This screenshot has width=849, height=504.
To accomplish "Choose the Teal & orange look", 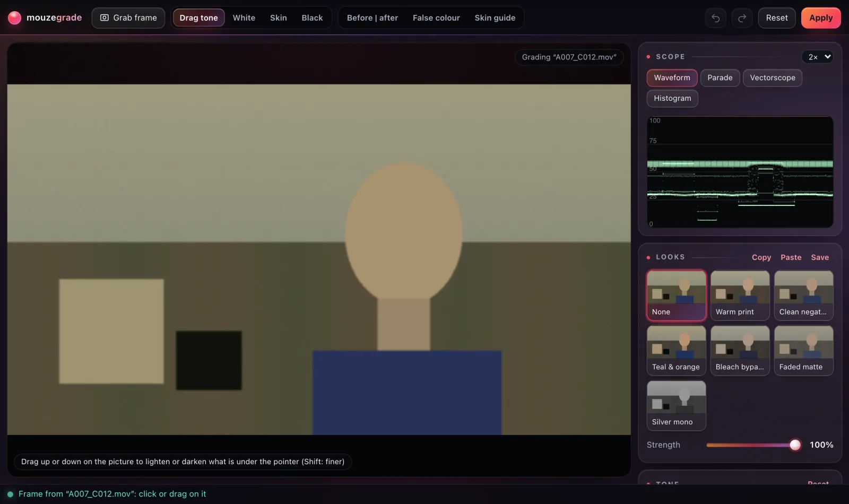I will click(676, 351).
